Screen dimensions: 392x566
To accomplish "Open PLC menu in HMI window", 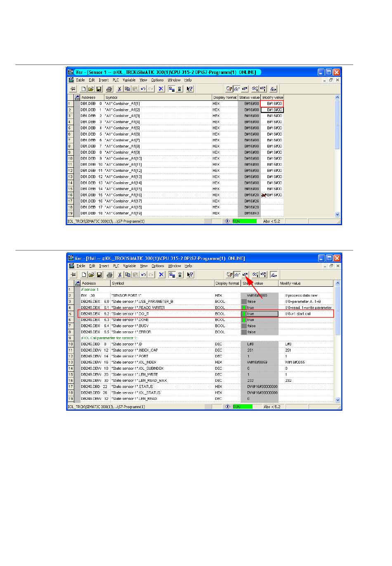I will pos(116,266).
